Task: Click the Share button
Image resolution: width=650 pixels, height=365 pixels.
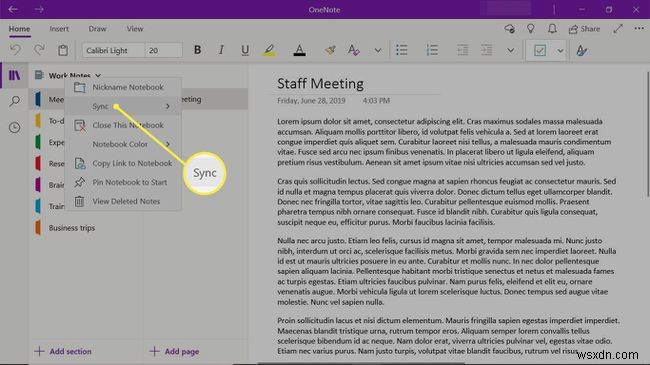Action: [x=584, y=29]
